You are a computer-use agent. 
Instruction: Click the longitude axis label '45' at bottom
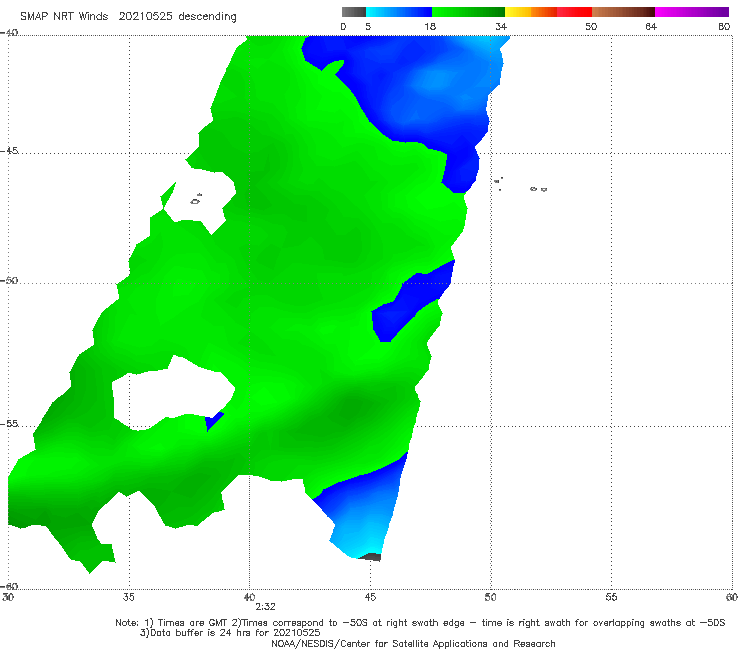pyautogui.click(x=370, y=597)
